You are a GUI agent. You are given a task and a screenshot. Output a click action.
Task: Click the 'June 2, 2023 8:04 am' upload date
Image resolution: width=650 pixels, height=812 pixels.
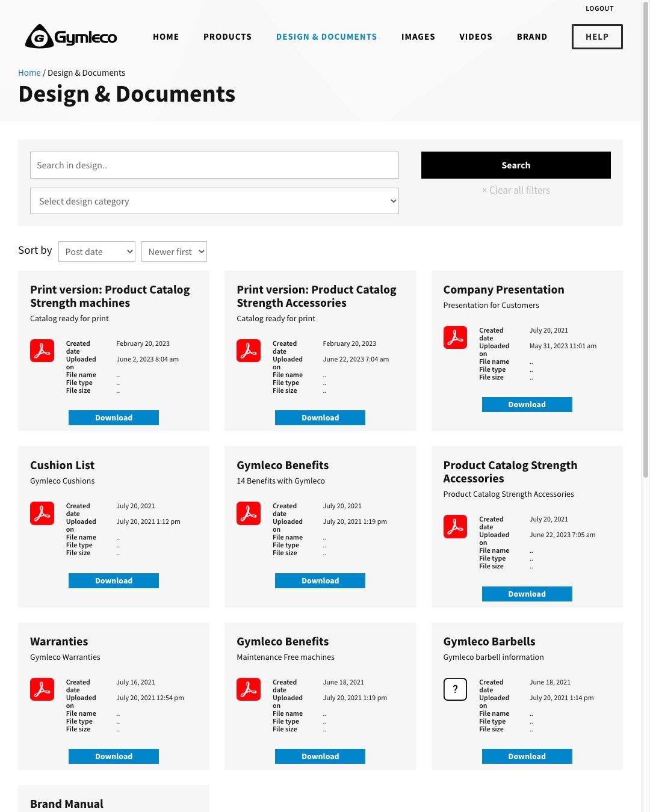(147, 359)
